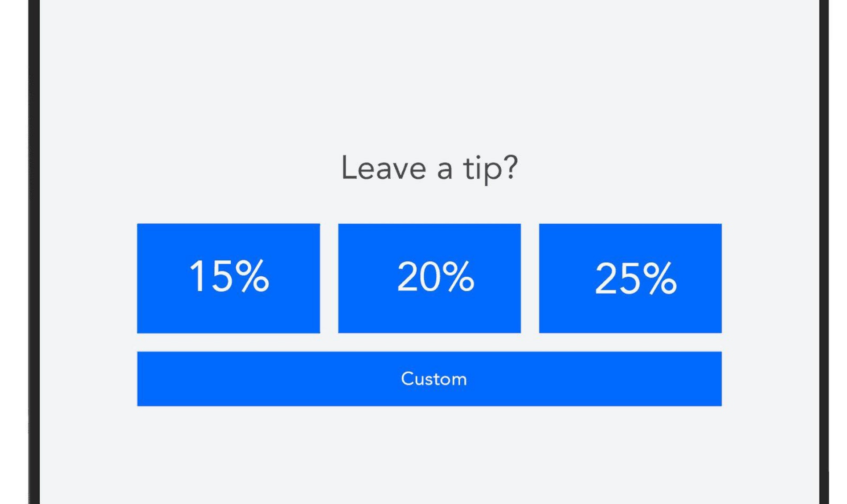Tap the "20%" text on second tile
847x504 pixels.
(435, 277)
